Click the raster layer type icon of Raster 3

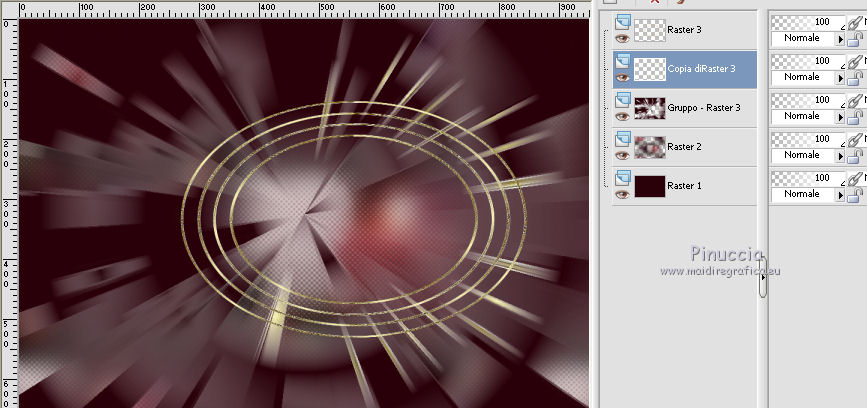click(623, 22)
